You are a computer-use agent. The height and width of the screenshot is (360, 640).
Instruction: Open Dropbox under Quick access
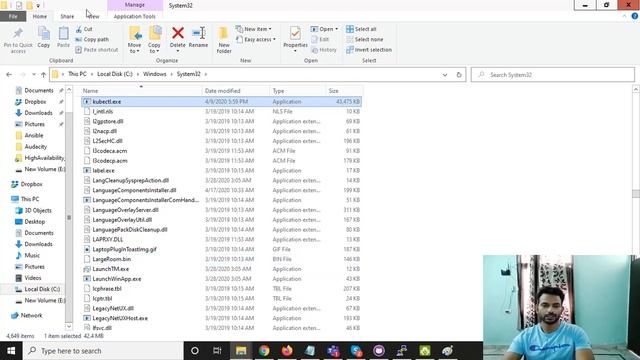pyautogui.click(x=35, y=102)
